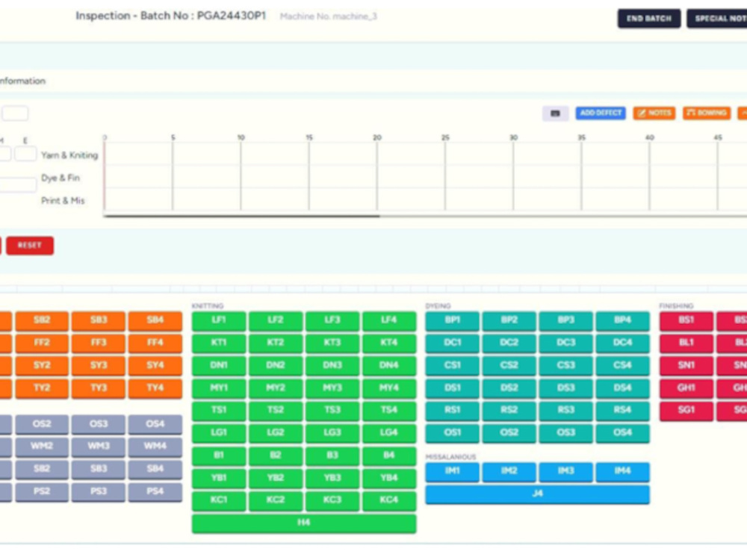Select the BP3 dyeing defect

pyautogui.click(x=566, y=320)
